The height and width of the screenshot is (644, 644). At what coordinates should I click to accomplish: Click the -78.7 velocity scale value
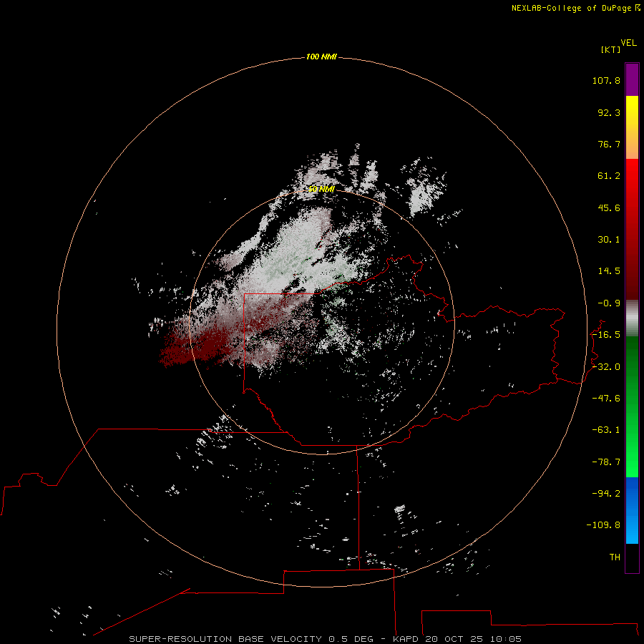606,462
